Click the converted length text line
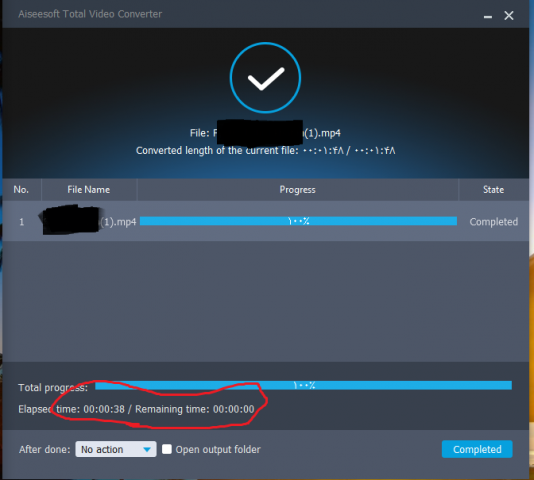Screen dimensions: 534x480 (266, 150)
